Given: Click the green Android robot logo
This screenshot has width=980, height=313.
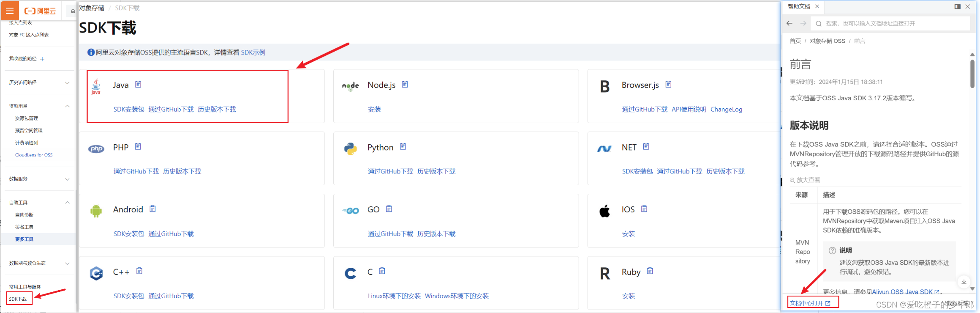Looking at the screenshot, I should click(x=96, y=211).
